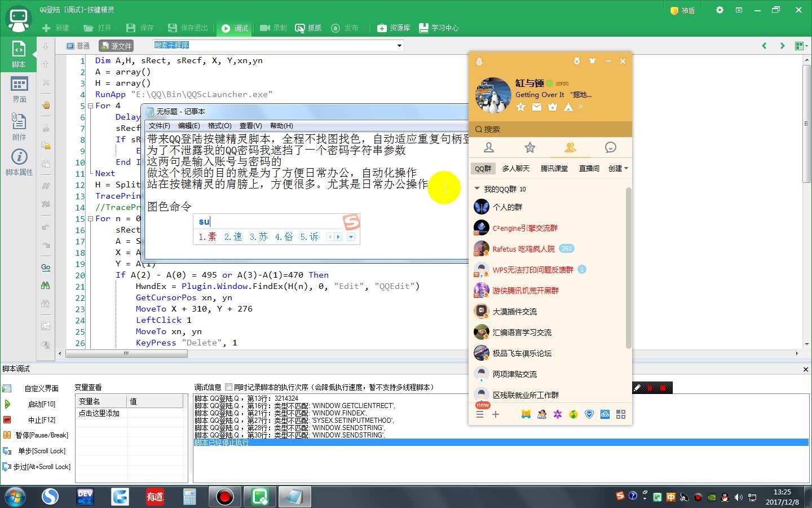Open Notepad 编辑(E) menu
Screen dimensions: 812x508
tap(189, 126)
